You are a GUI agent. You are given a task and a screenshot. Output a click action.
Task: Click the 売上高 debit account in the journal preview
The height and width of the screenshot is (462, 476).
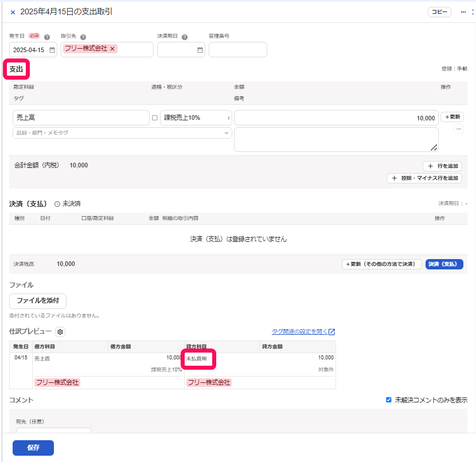click(x=42, y=359)
